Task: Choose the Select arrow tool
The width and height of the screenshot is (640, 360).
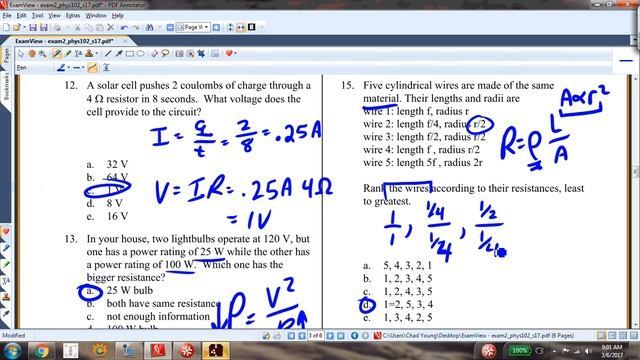Action: coord(21,53)
